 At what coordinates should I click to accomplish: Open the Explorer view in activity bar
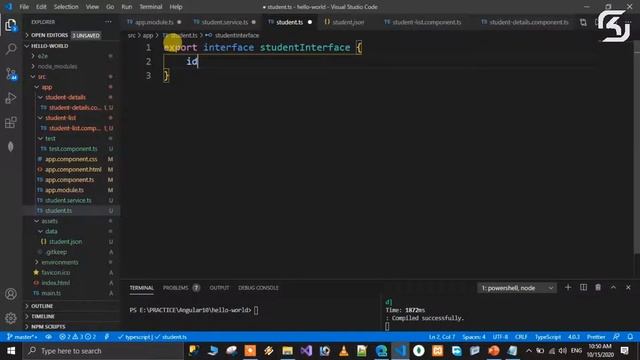click(11, 25)
